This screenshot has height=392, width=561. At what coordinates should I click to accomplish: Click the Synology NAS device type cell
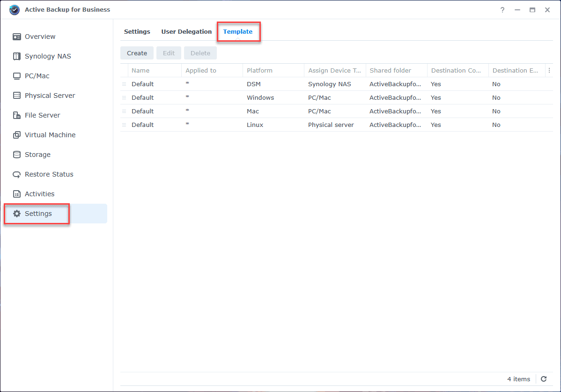click(330, 84)
